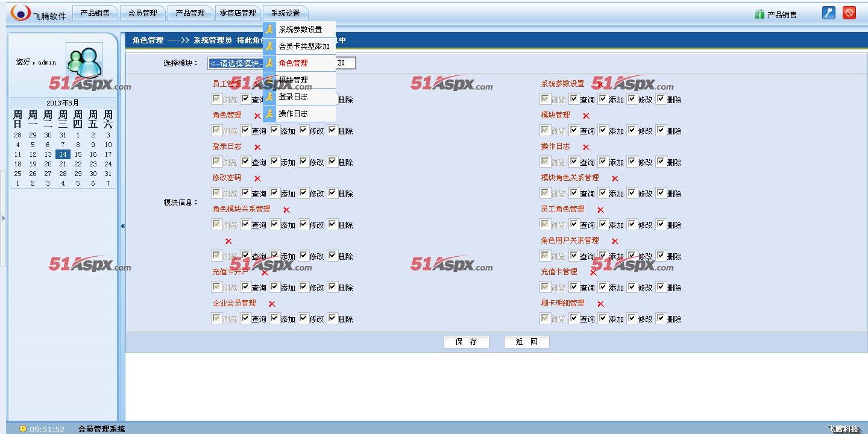868x434 pixels.
Task: Uncheck 查询 permission under 企业会员管理
Action: [x=245, y=318]
